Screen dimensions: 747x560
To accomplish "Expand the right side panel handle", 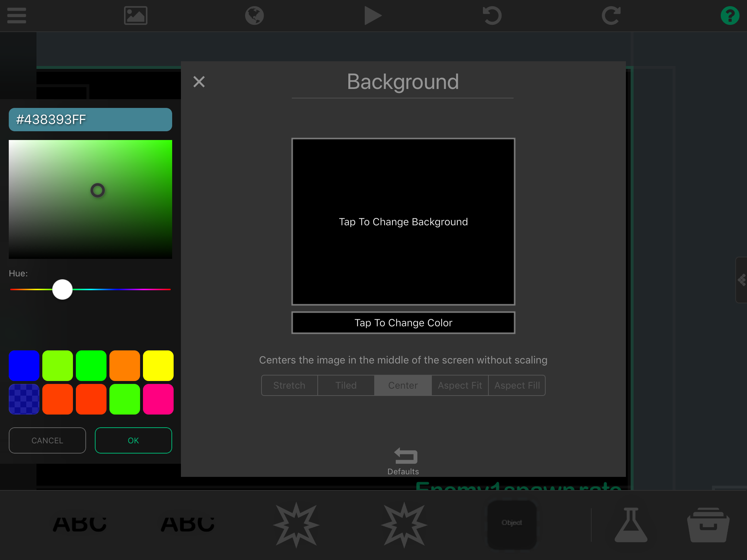I will coord(742,280).
